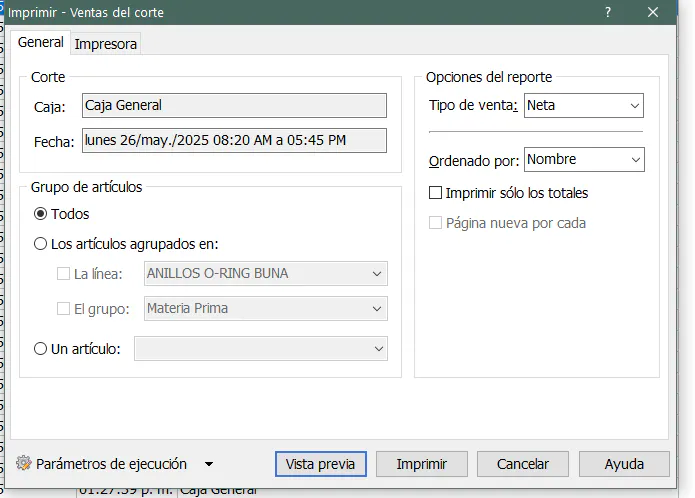Viewport: 695px width, 498px height.
Task: Click the Caja General field
Action: (234, 105)
